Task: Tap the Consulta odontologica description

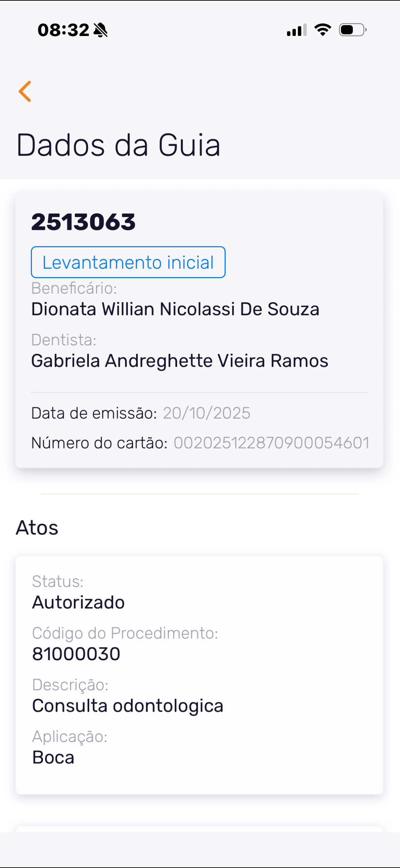Action: [x=128, y=706]
